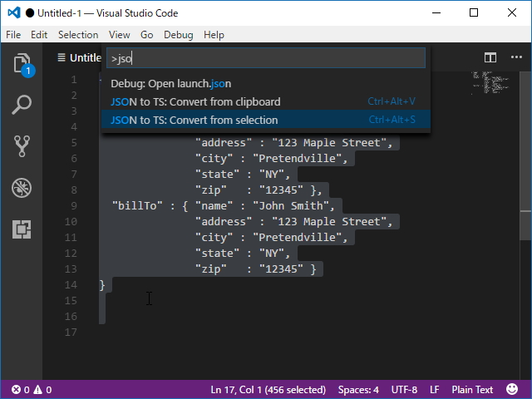Change indentation via Spaces: 4
Viewport: 532px width, 399px height.
(x=358, y=390)
